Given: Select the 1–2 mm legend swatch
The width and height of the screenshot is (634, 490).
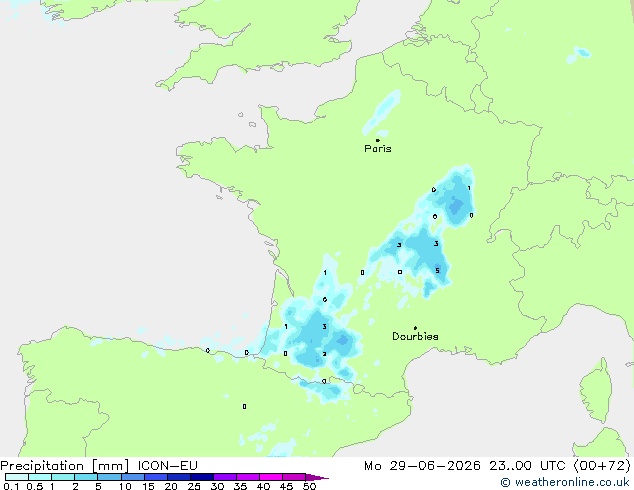Looking at the screenshot, I should (x=63, y=477).
